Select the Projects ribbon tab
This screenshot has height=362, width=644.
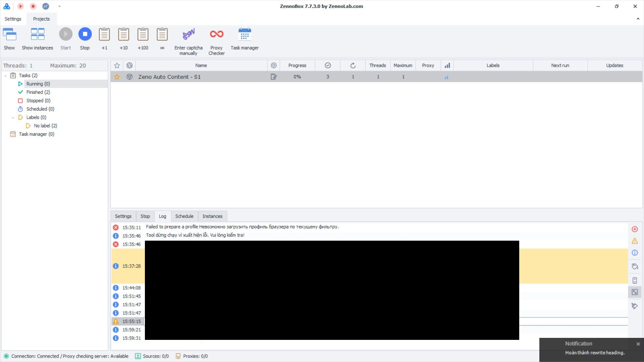pyautogui.click(x=41, y=19)
